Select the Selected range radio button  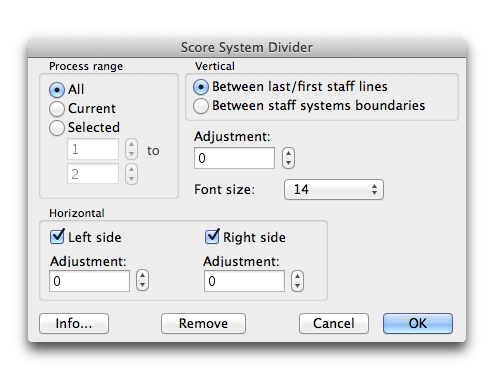[x=57, y=128]
